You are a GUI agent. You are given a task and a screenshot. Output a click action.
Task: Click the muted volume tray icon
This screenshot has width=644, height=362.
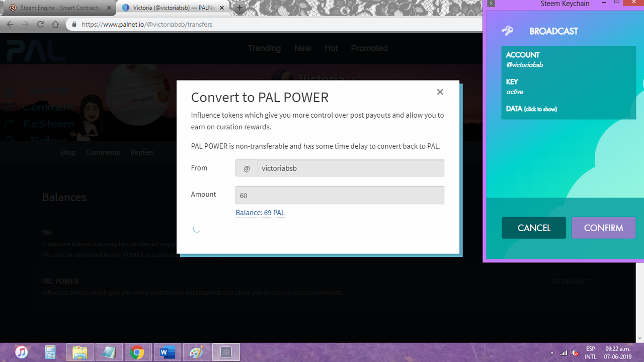(575, 352)
